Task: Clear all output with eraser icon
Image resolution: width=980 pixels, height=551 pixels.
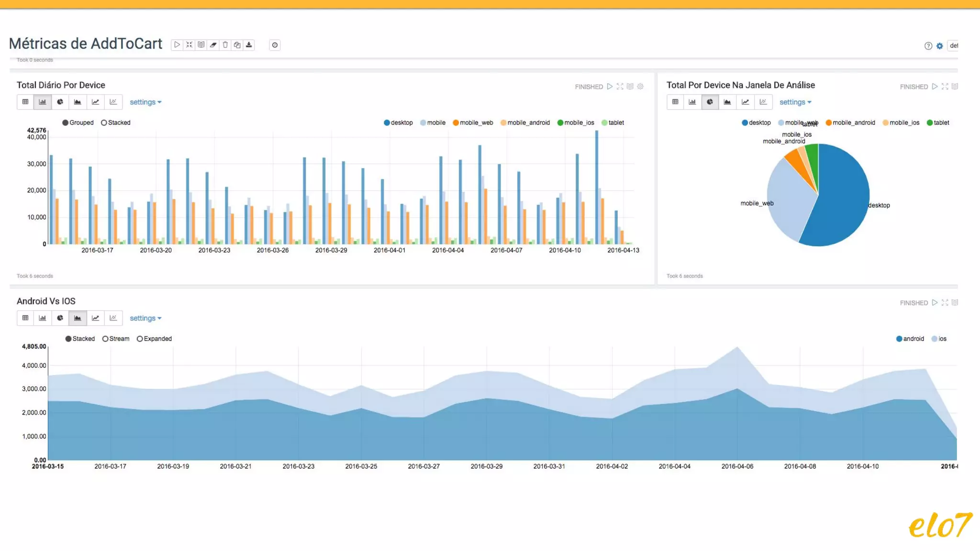Action: [213, 45]
